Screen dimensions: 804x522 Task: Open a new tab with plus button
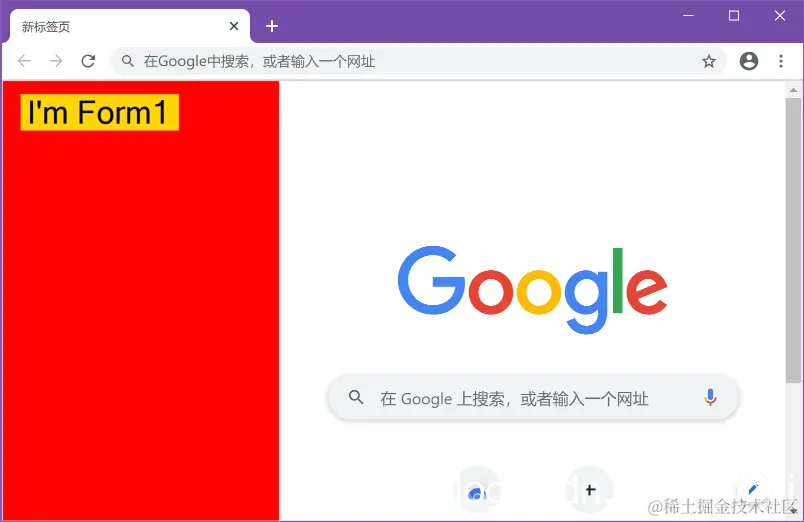click(x=272, y=26)
